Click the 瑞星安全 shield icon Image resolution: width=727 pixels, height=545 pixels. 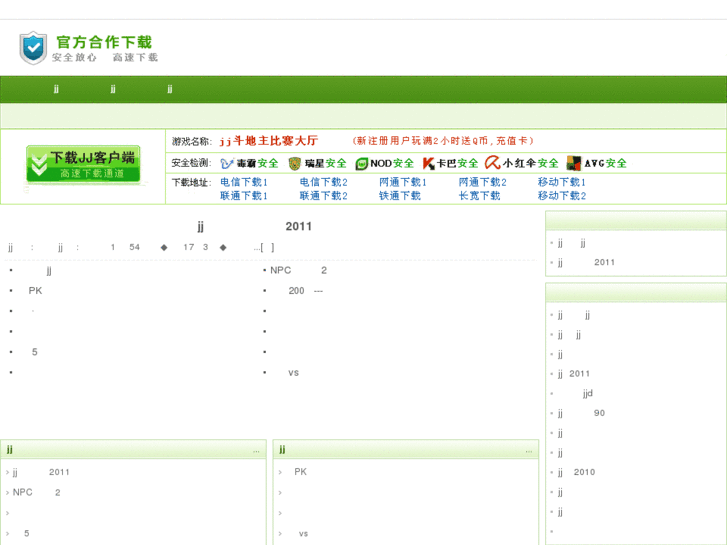point(294,163)
